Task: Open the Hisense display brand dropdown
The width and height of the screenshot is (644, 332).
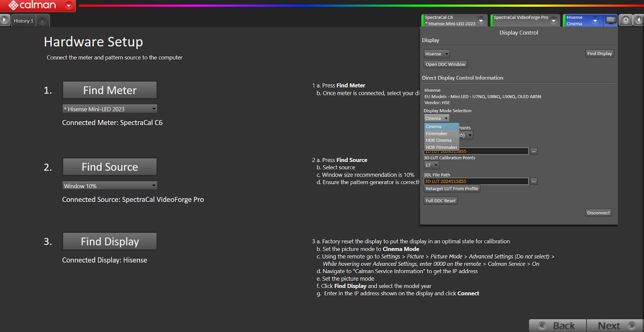Action: (x=437, y=54)
